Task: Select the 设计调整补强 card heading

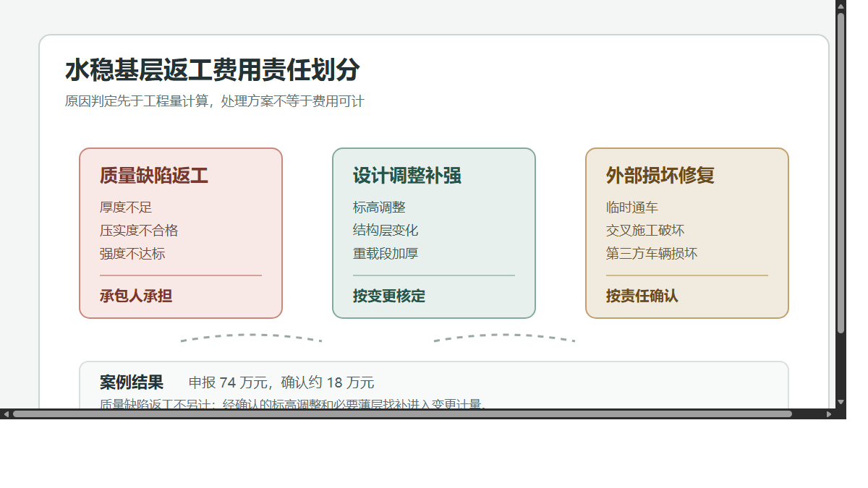Action: click(x=407, y=176)
